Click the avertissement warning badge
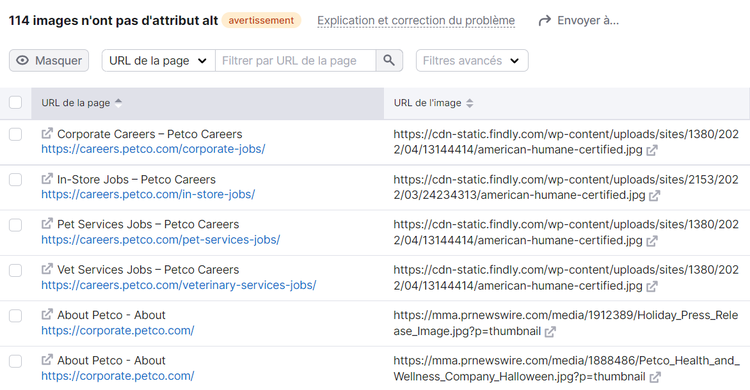Image resolution: width=750 pixels, height=390 pixels. point(261,21)
